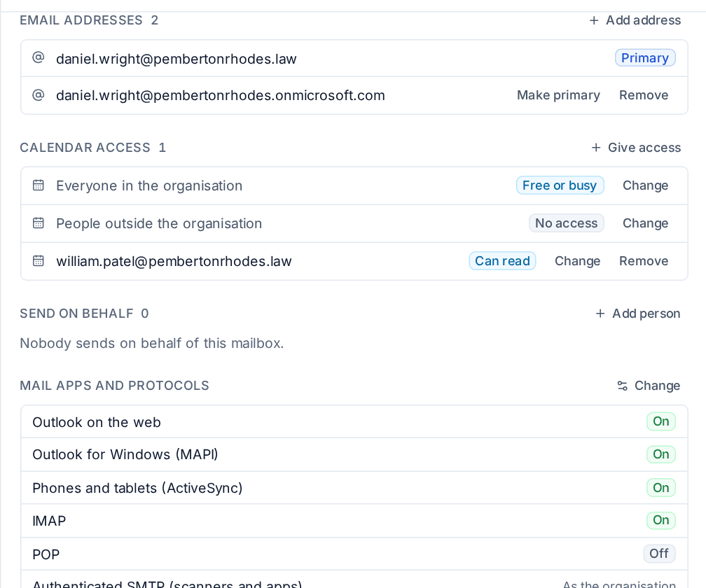Click @ icon beside daniel.wright@pembertonrhodes.law
This screenshot has width=706, height=588.
(x=39, y=57)
